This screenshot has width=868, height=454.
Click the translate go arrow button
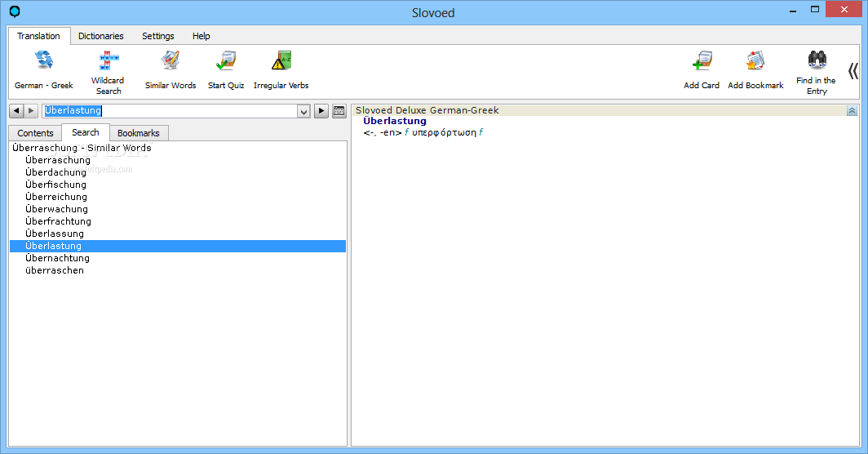click(x=321, y=111)
